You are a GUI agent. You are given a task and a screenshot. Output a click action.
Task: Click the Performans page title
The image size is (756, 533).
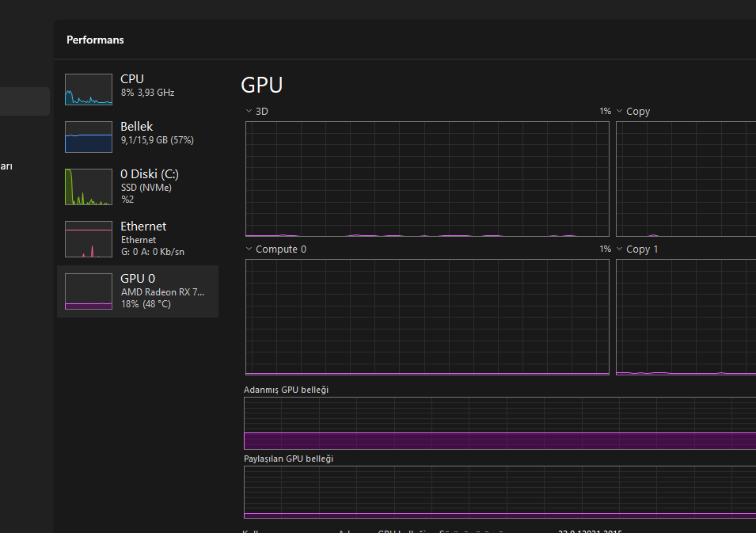95,40
